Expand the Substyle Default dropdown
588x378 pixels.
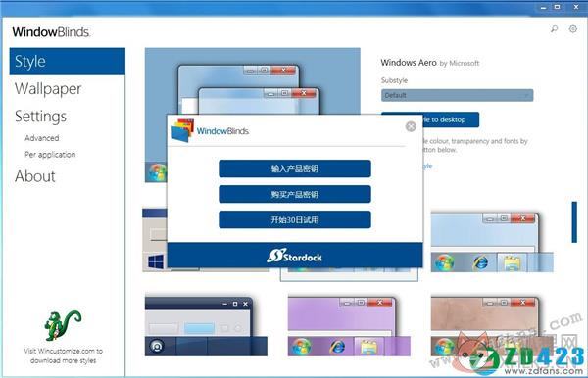(x=457, y=95)
